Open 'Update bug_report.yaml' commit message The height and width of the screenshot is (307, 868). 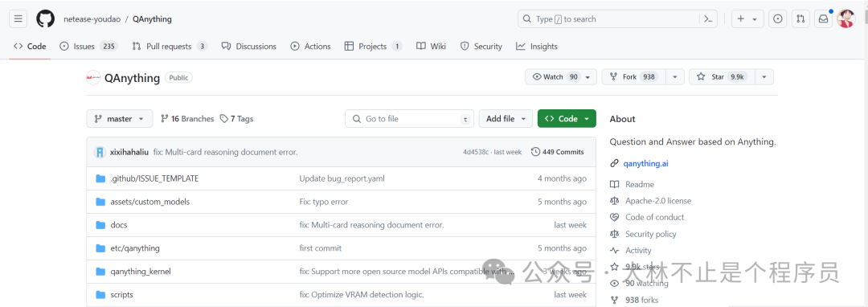click(342, 178)
